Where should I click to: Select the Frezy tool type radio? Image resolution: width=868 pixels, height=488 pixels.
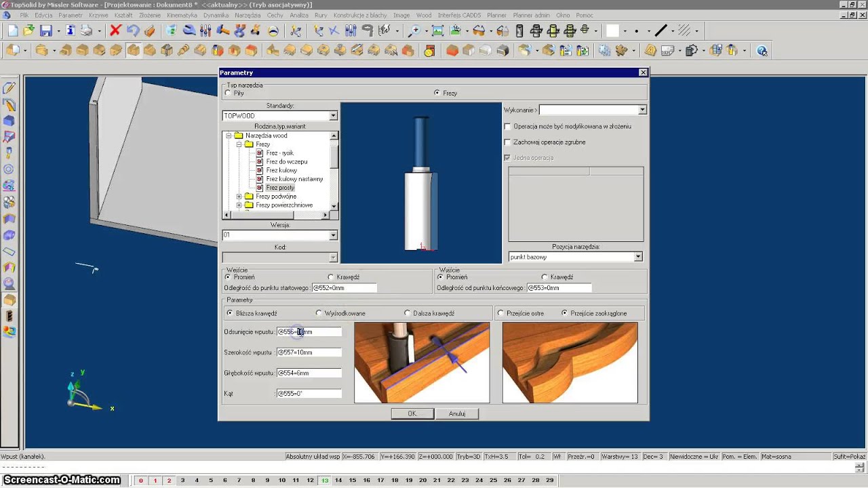tap(437, 93)
